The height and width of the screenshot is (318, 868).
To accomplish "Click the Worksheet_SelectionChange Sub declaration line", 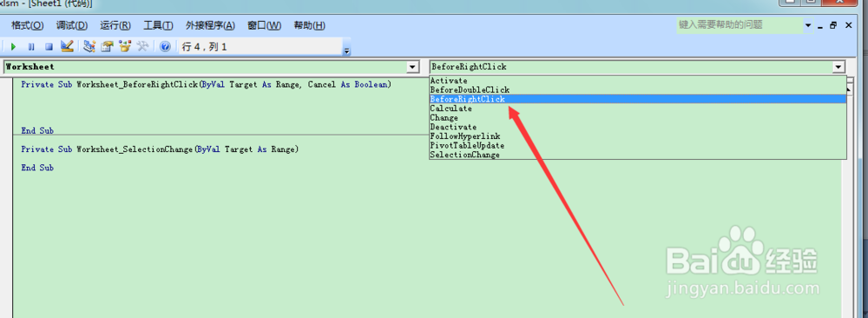I will click(160, 149).
